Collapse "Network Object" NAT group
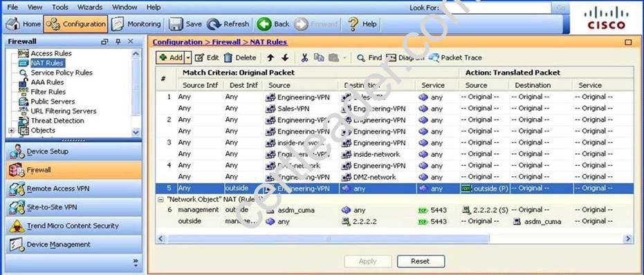644x275 pixels. (160, 199)
